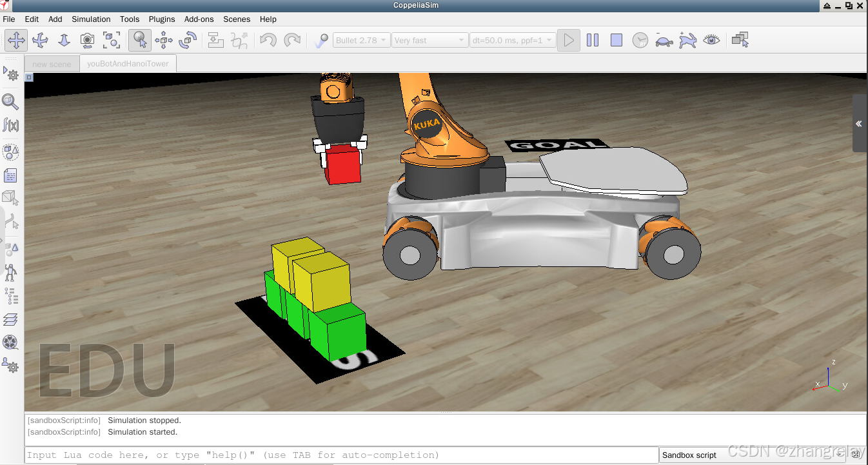This screenshot has width=868, height=465.
Task: Open the dt=50.0 ms time step dropdown
Action: coord(513,40)
